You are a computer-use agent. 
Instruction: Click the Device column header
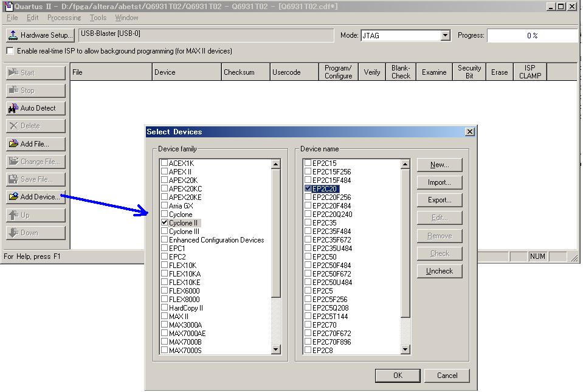click(x=187, y=72)
